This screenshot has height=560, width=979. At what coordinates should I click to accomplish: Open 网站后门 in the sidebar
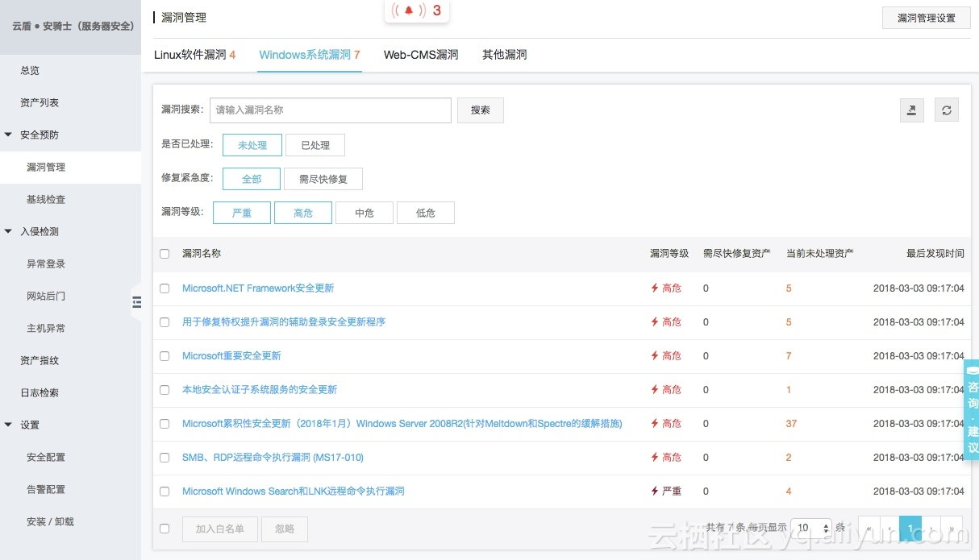[46, 296]
